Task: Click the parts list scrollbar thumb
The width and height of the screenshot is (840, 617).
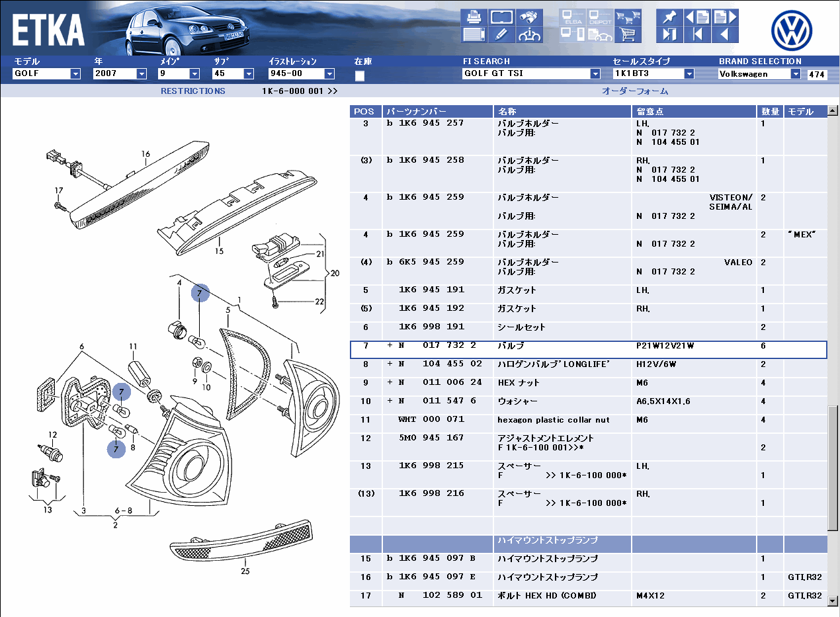Action: (x=833, y=467)
